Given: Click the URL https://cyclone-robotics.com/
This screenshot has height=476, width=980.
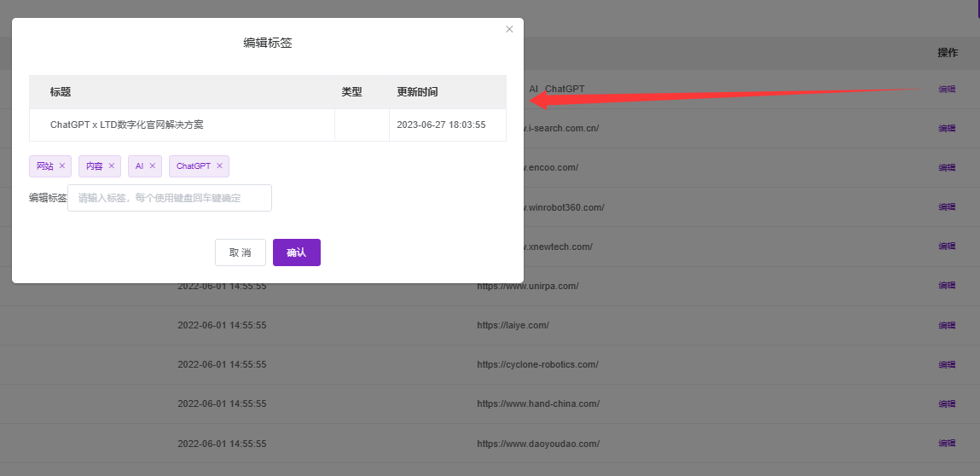Looking at the screenshot, I should (x=537, y=364).
